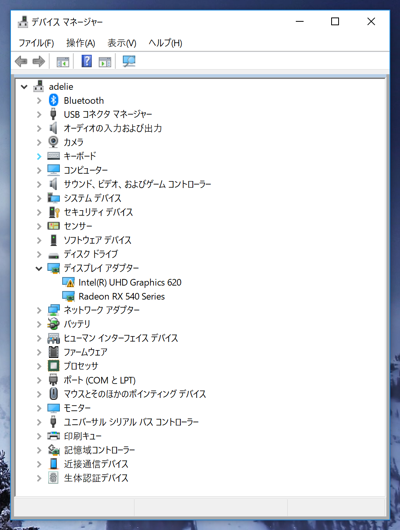Click the show/hide console tree toolbar icon
The image size is (400, 530).
pyautogui.click(x=63, y=62)
